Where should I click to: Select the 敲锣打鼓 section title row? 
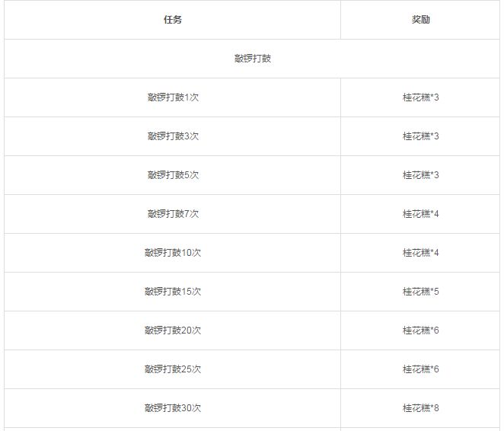pos(252,59)
